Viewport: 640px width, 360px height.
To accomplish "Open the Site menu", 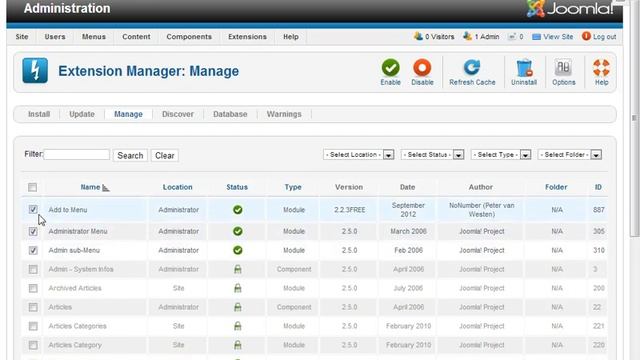I will 22,37.
